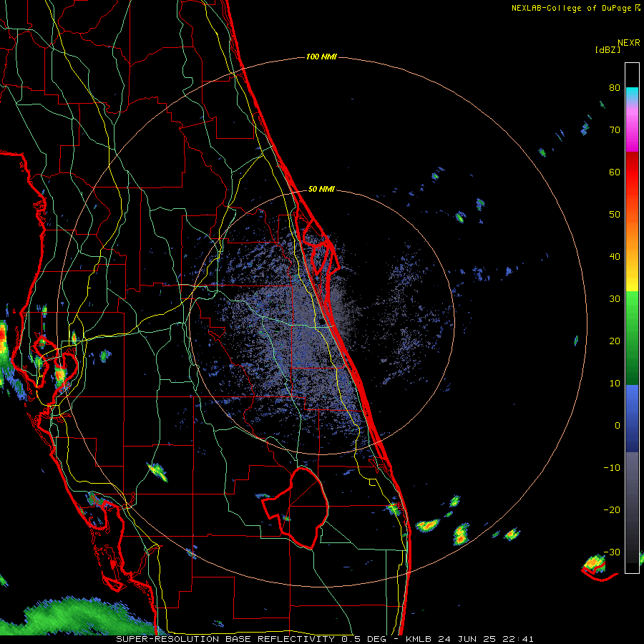The height and width of the screenshot is (644, 644).
Task: Click the "50 NMI" range ring label
Action: [321, 190]
